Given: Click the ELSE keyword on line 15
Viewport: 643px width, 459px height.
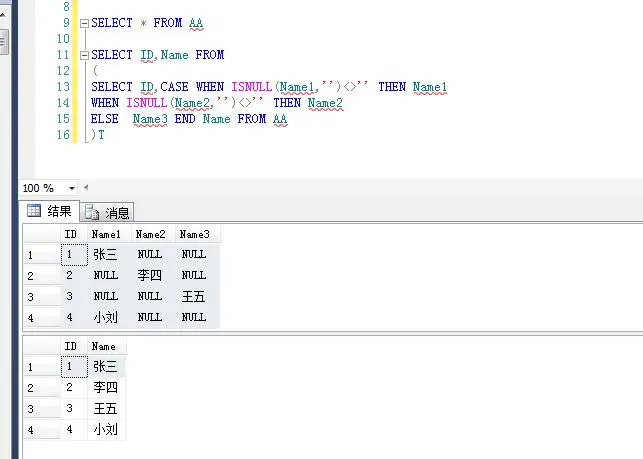Looking at the screenshot, I should pyautogui.click(x=105, y=119).
